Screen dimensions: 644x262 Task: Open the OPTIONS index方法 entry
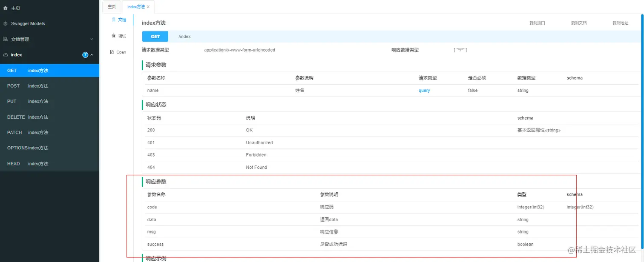coord(49,148)
